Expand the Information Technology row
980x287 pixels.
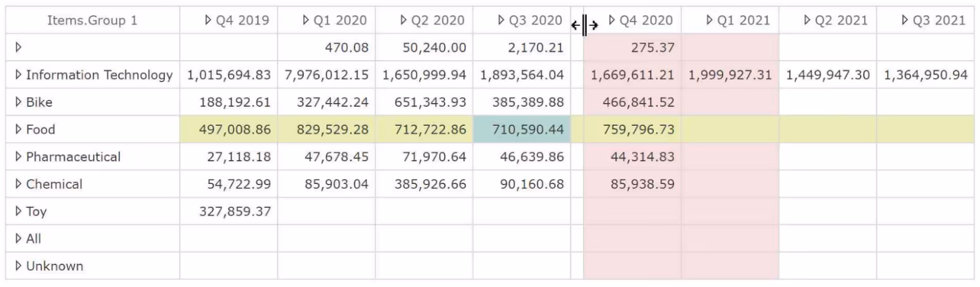tap(18, 75)
